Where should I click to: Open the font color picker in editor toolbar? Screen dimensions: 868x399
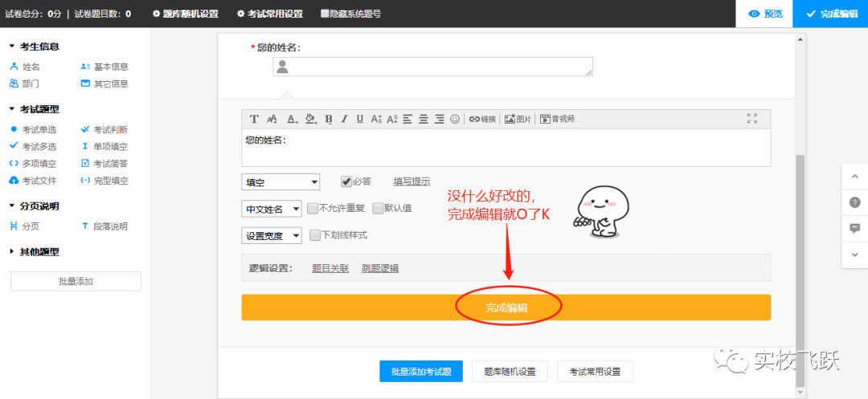[x=293, y=119]
